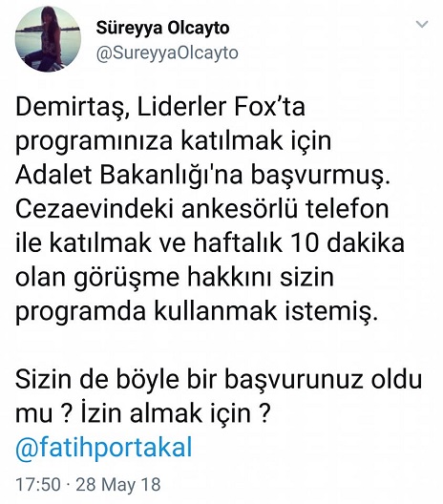Click the line Cezaevindeki ankesörlü telefon

(202, 209)
